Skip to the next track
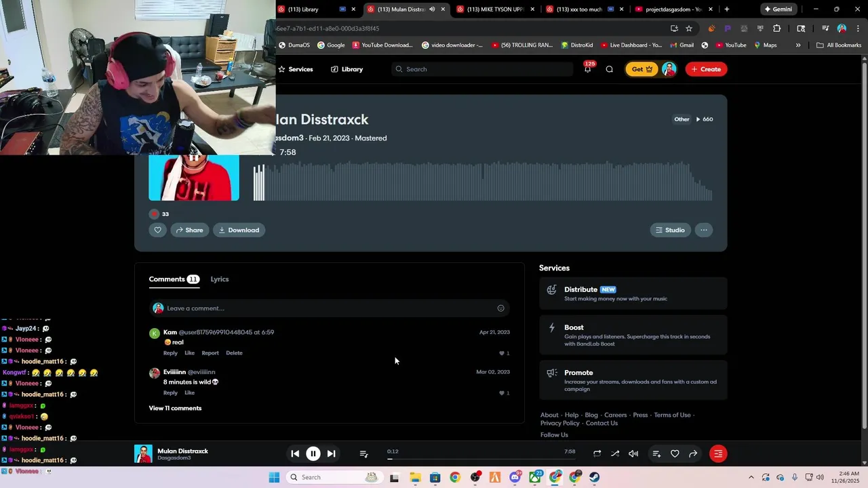Viewport: 868px width, 488px height. (x=331, y=453)
